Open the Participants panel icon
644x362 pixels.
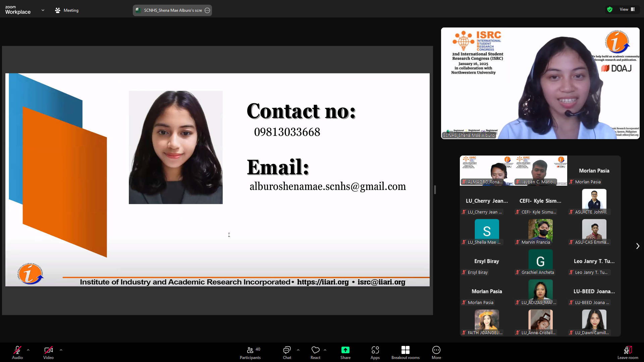pos(250,350)
